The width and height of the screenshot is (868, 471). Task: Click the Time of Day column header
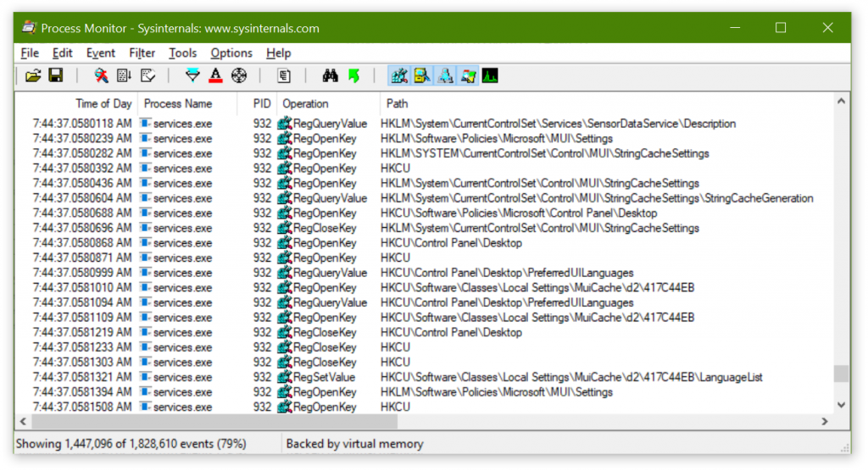pyautogui.click(x=103, y=103)
